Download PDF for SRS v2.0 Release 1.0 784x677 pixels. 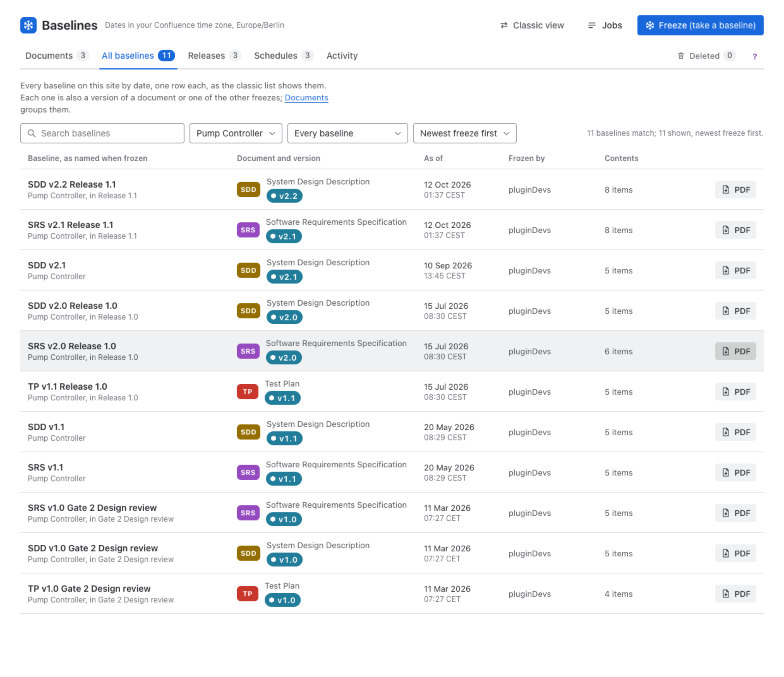click(x=735, y=351)
